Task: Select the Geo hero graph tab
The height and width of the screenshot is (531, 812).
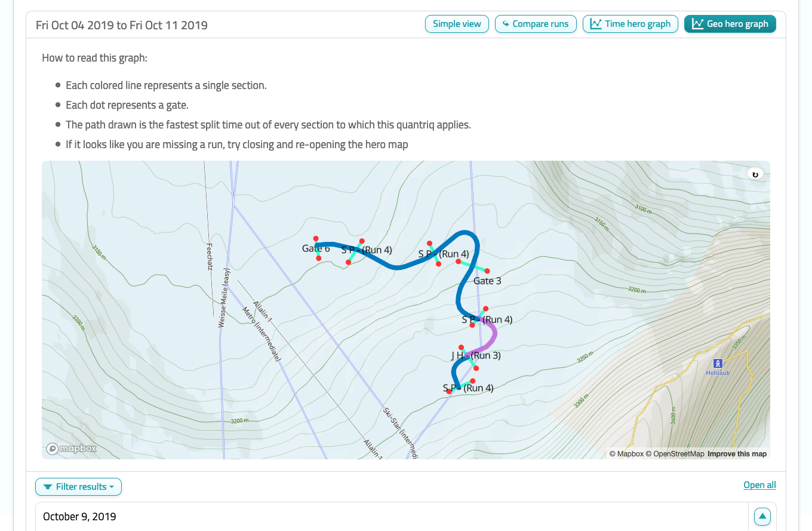Action: click(730, 24)
